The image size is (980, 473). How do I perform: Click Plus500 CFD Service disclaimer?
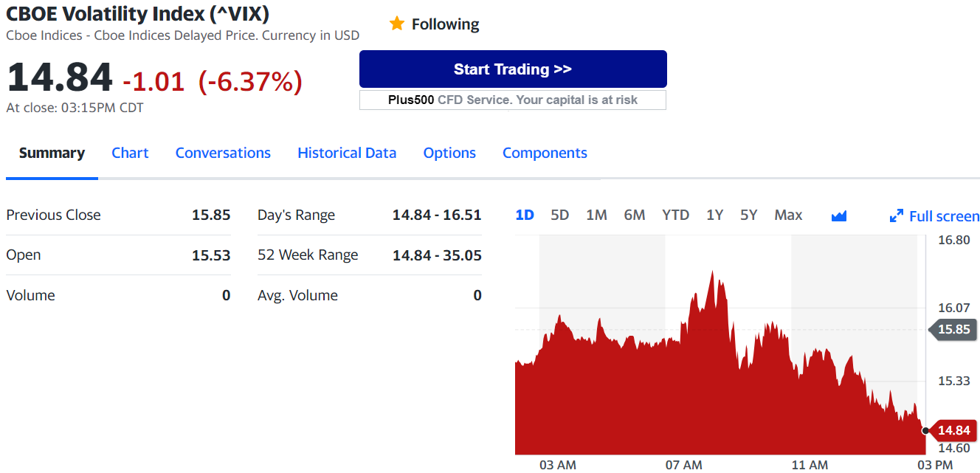513,100
